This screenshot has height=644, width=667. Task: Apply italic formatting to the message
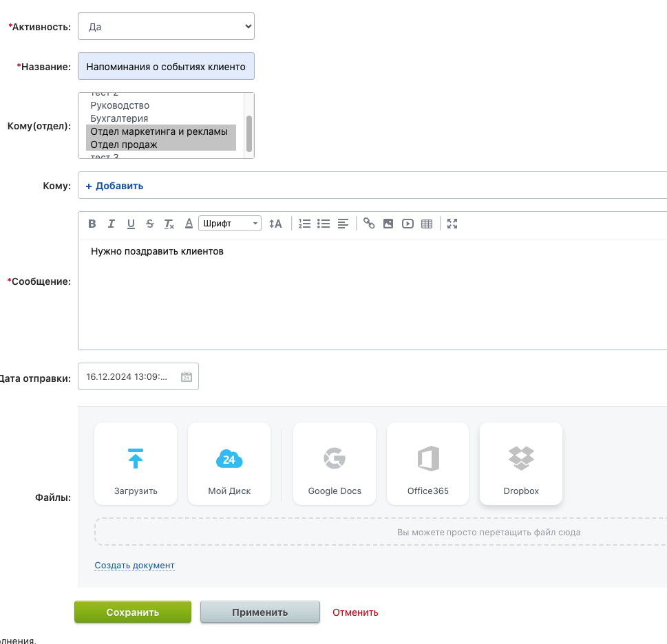[x=112, y=224]
